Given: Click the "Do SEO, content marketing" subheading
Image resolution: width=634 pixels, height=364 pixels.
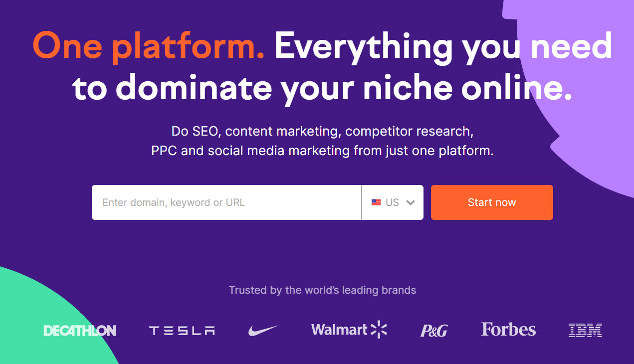Looking at the screenshot, I should click(x=322, y=132).
